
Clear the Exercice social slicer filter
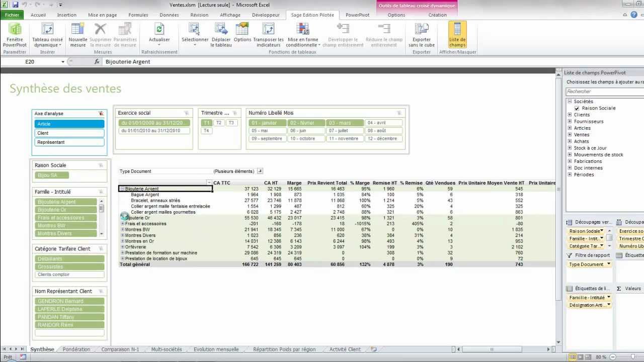[187, 113]
